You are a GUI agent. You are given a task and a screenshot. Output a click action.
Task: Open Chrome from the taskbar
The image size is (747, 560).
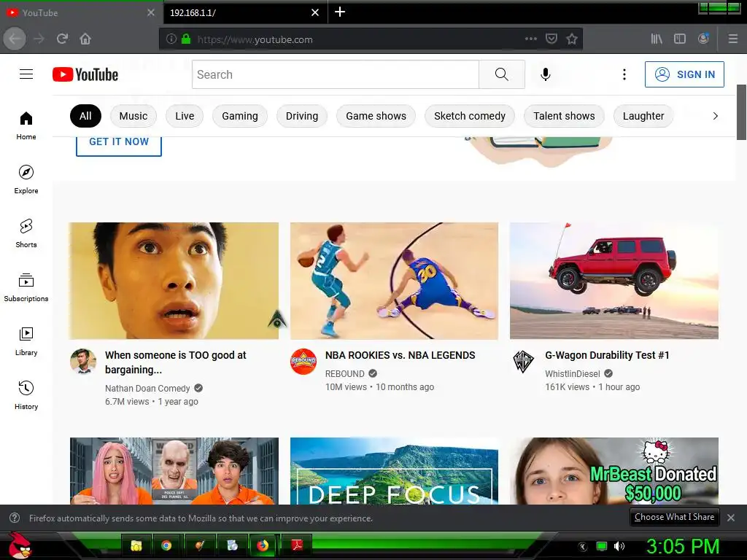pos(166,545)
